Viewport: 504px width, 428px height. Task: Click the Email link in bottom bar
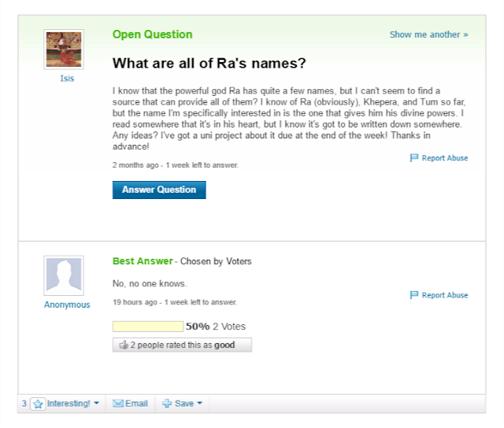coord(136,404)
